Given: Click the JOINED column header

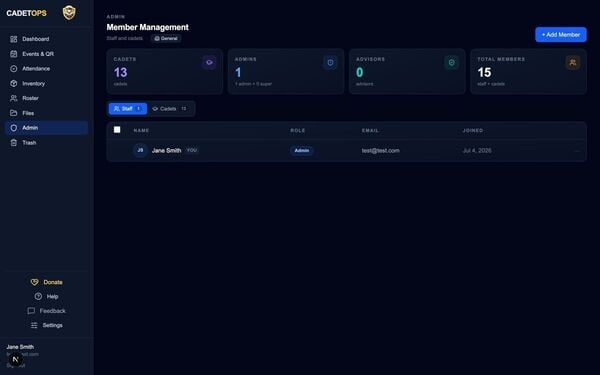Looking at the screenshot, I should 473,130.
